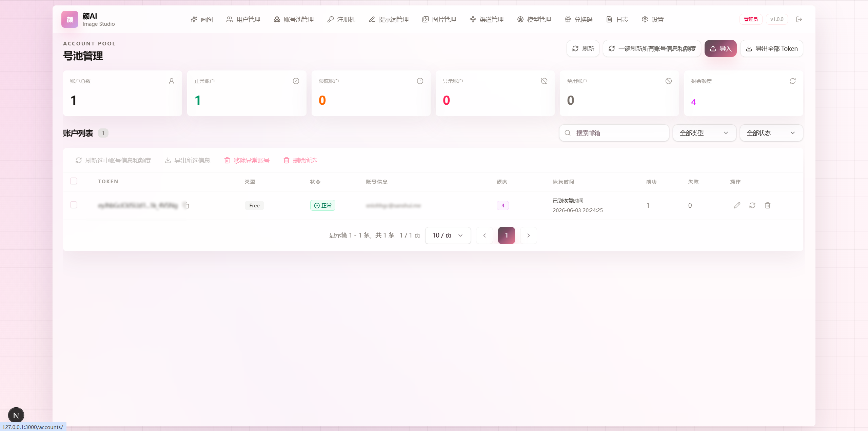
Task: Click 导出所选信息 export button
Action: point(188,160)
